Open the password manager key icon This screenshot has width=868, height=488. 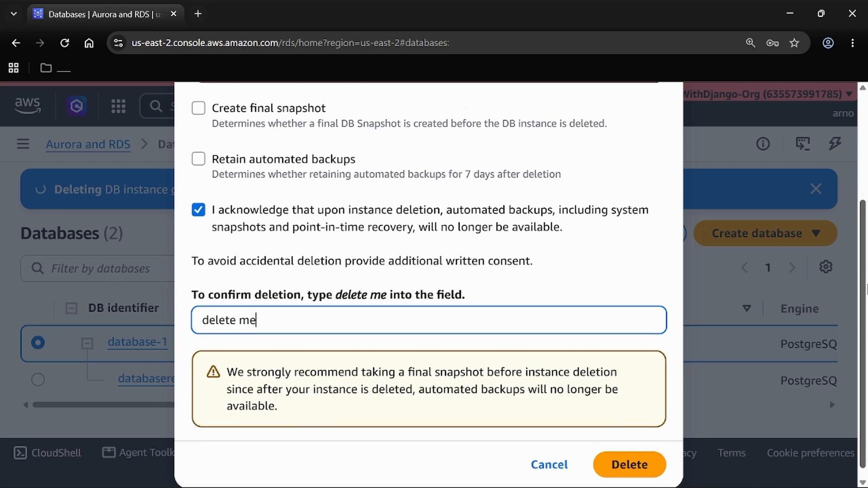773,43
